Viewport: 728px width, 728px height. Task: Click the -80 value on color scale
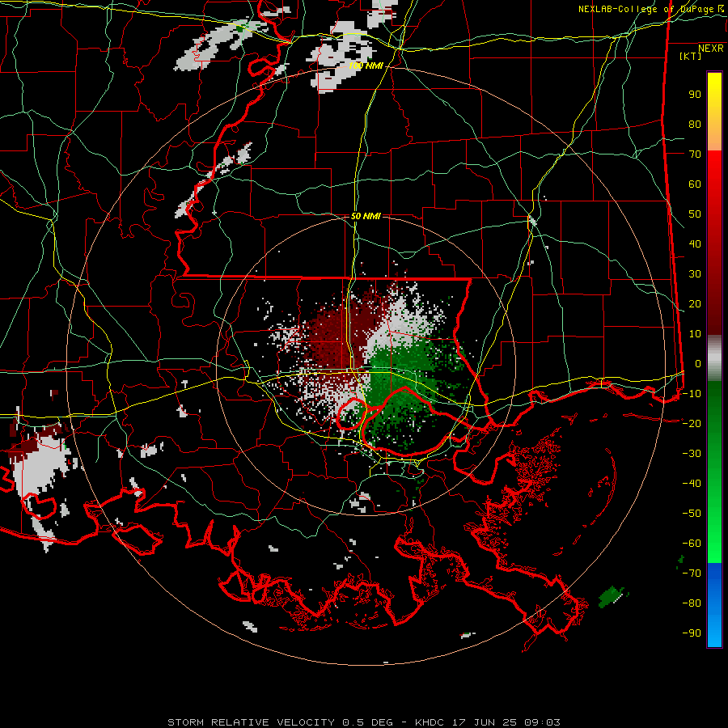[692, 603]
